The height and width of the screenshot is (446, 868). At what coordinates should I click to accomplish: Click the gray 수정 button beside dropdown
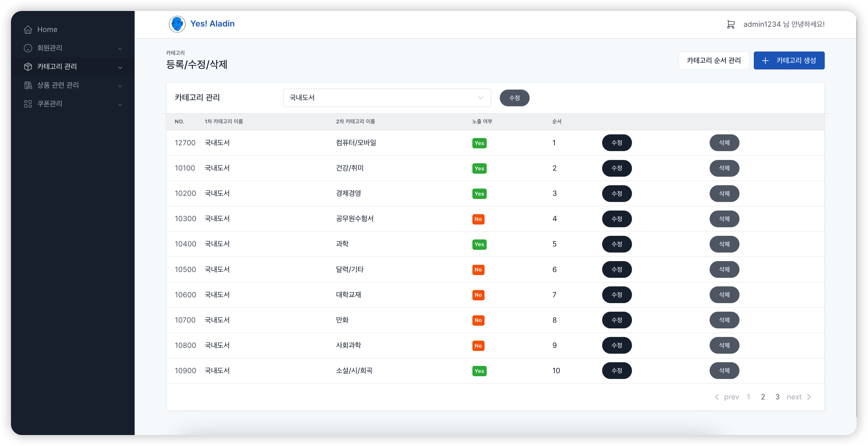click(x=514, y=98)
